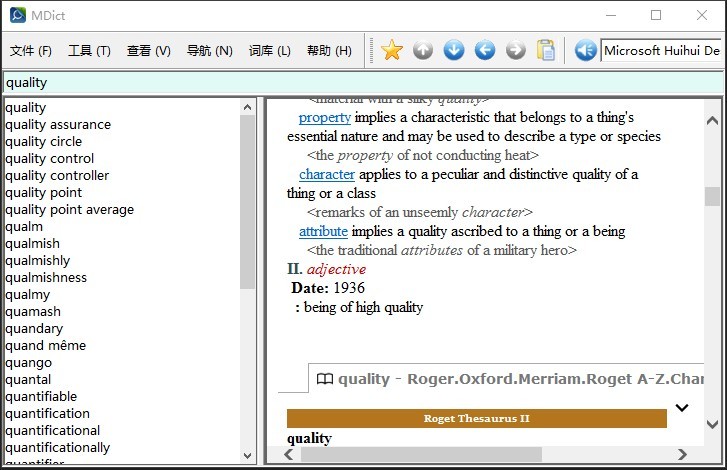The width and height of the screenshot is (727, 470).
Task: Open the 文件 (F) menu
Action: coord(31,51)
